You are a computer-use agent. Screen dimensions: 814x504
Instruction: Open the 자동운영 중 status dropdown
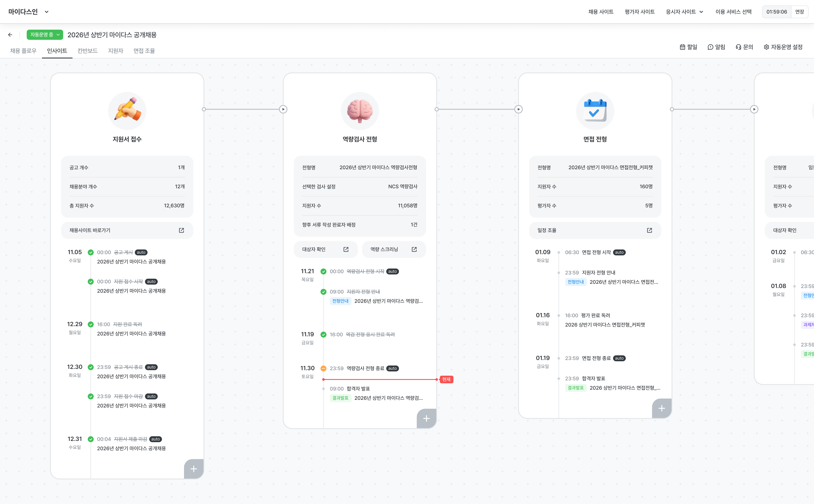click(x=45, y=35)
